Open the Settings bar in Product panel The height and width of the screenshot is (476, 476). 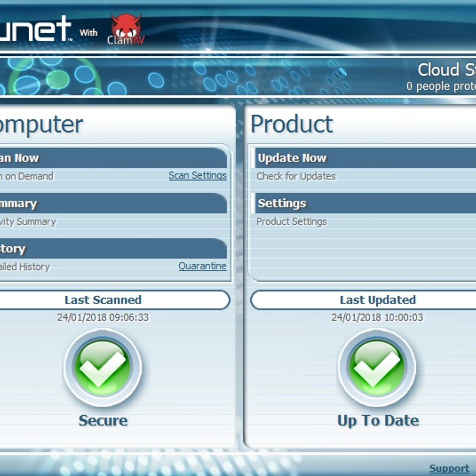click(365, 203)
